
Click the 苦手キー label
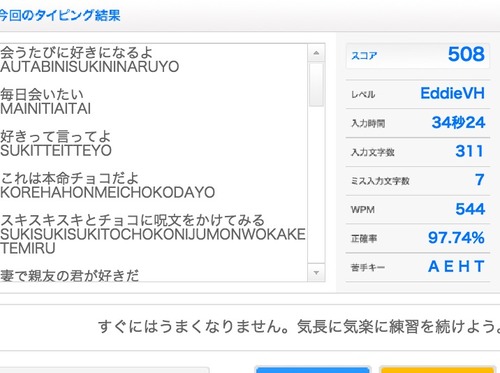[x=368, y=267]
